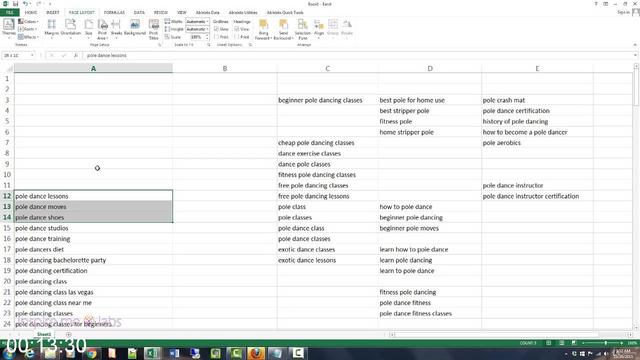Image resolution: width=640 pixels, height=360 pixels.
Task: Open the Print Area menu
Action: pyautogui.click(x=102, y=29)
